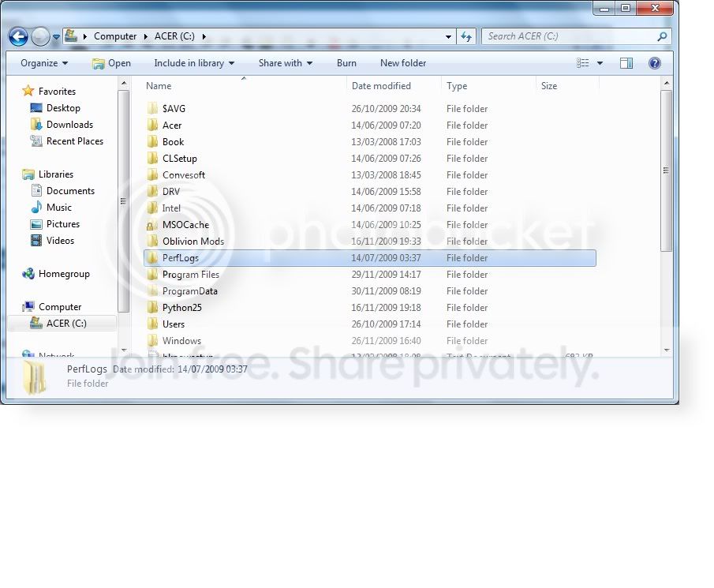Screen dimensions: 714x588
Task: Select Homegroup in the navigation pane
Action: coord(64,274)
